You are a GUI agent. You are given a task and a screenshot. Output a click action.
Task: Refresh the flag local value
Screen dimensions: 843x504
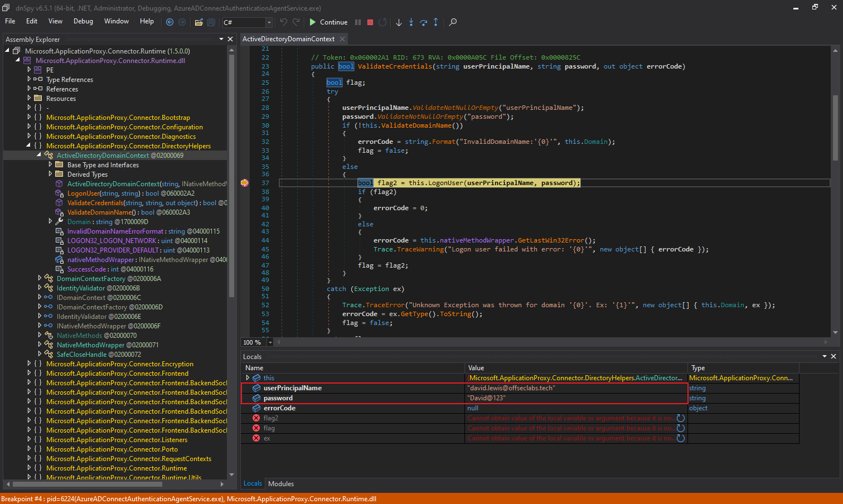pos(681,428)
